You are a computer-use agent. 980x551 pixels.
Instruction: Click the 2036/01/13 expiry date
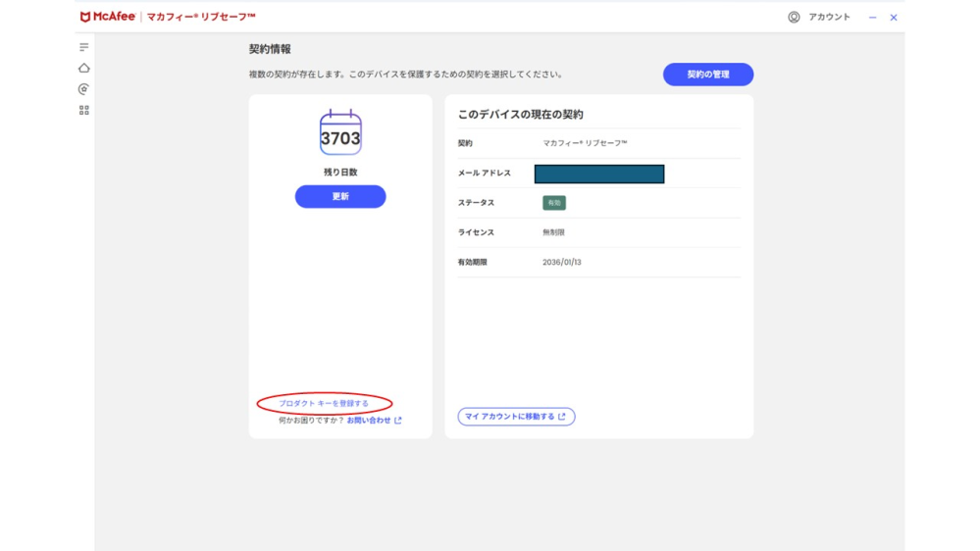pyautogui.click(x=562, y=263)
